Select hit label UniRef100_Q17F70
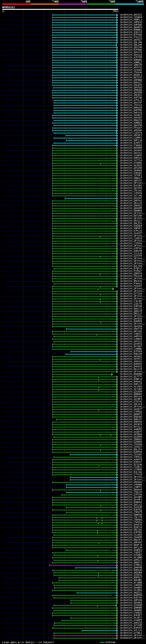 pyautogui.click(x=131, y=376)
